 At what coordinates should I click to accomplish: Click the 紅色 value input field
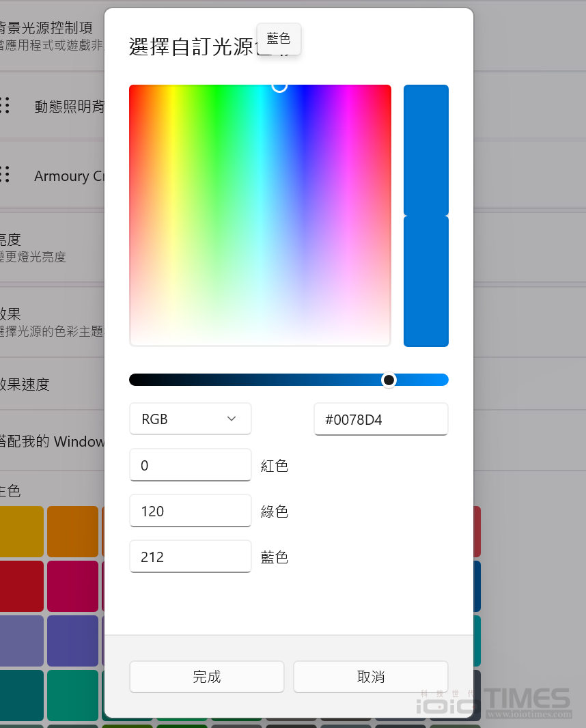190,465
